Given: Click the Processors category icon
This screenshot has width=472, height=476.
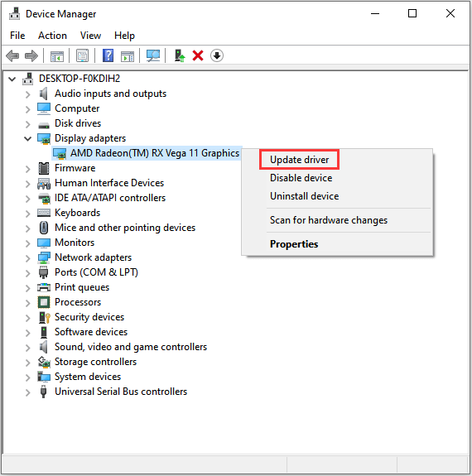Looking at the screenshot, I should click(44, 302).
